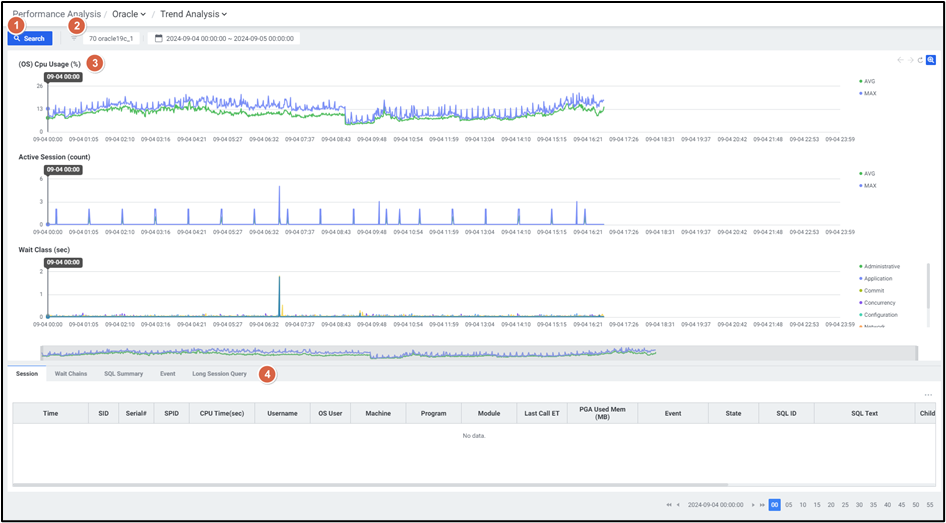The image size is (946, 523).
Task: Click the blue Search button
Action: (30, 38)
